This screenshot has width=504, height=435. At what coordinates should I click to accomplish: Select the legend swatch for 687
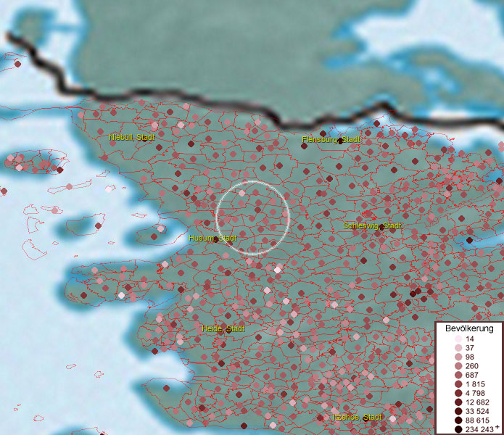(x=458, y=375)
